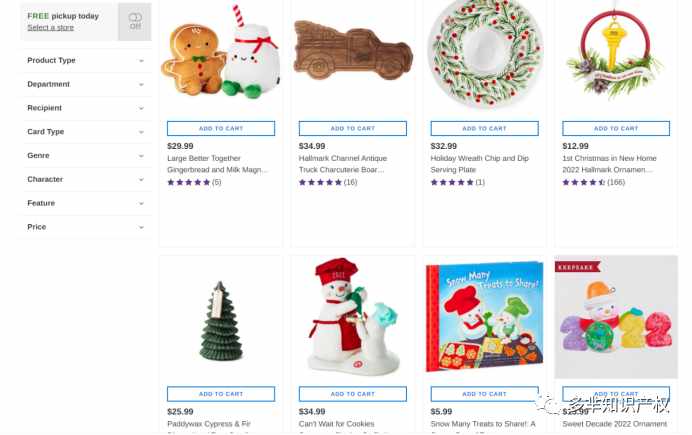Viewport: 692px width, 435px height.
Task: Add Holiday Wreath Chip and Dip to cart
Action: coord(484,128)
